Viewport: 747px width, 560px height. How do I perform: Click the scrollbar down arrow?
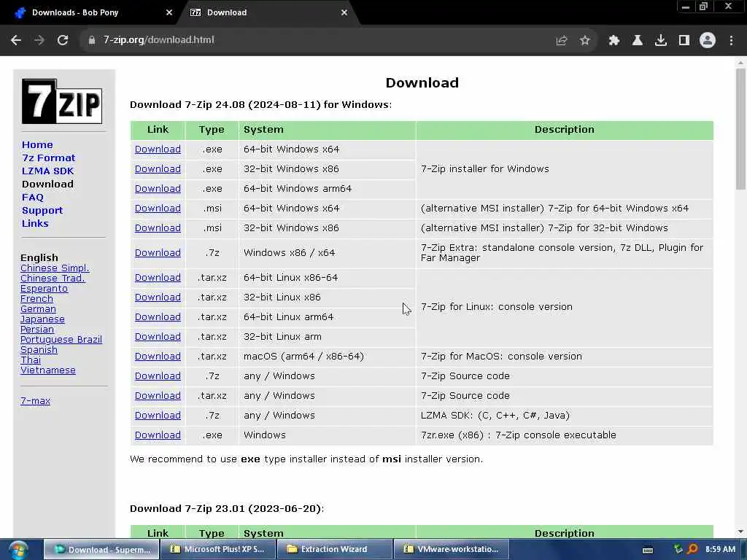tap(740, 532)
